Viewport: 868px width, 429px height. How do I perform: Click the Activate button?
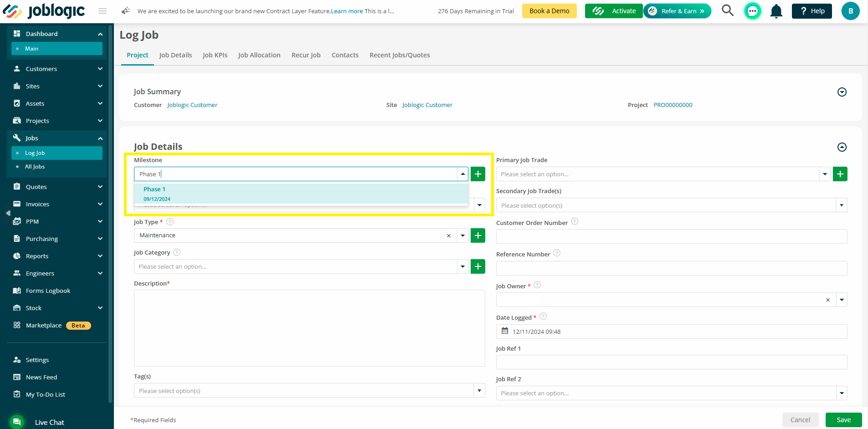coord(614,11)
